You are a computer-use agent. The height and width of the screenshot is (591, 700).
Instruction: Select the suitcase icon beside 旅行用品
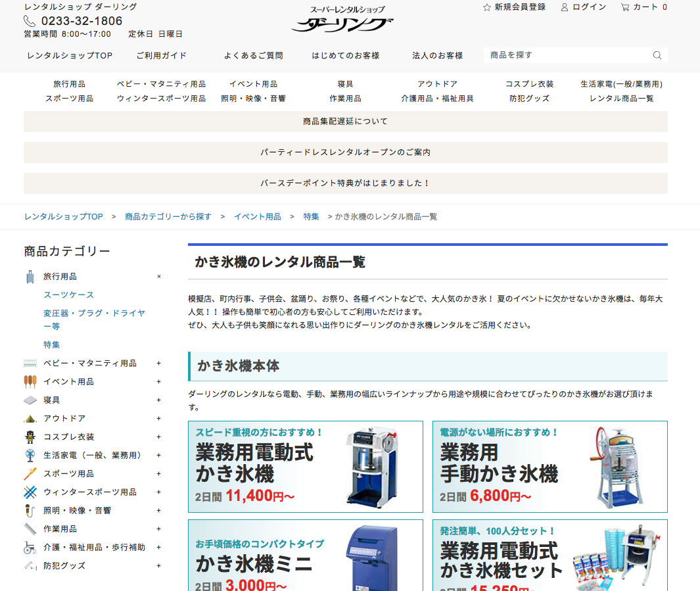(x=30, y=276)
